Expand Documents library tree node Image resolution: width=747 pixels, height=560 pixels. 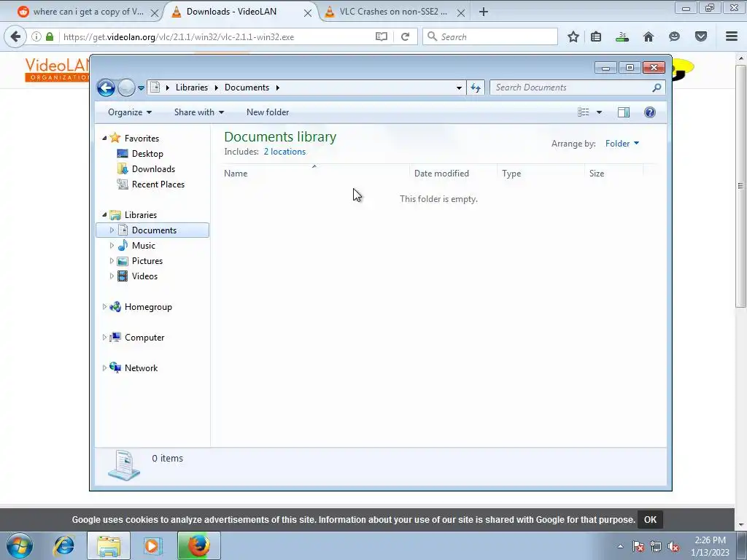(x=112, y=230)
